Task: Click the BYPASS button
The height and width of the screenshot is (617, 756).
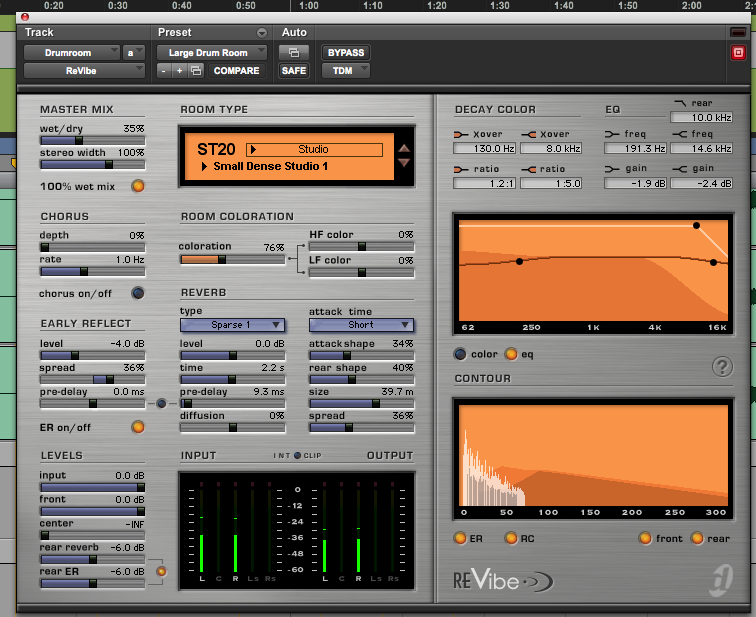Action: (346, 53)
